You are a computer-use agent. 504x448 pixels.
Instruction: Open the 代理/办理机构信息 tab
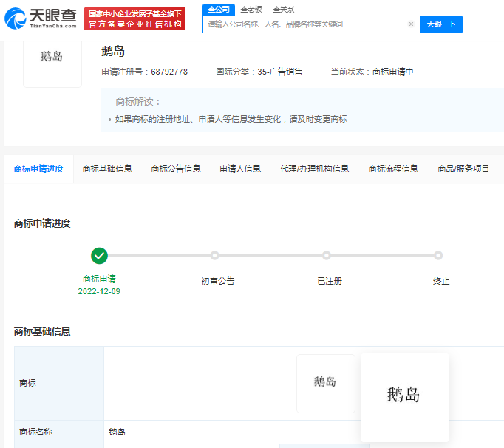315,169
